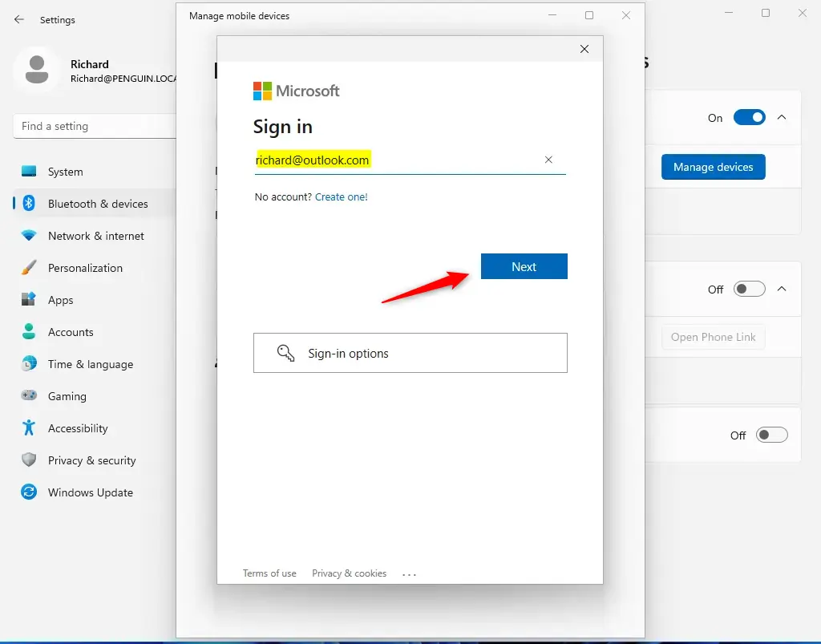Image resolution: width=821 pixels, height=644 pixels.
Task: Open Windows Update settings
Action: pyautogui.click(x=95, y=492)
